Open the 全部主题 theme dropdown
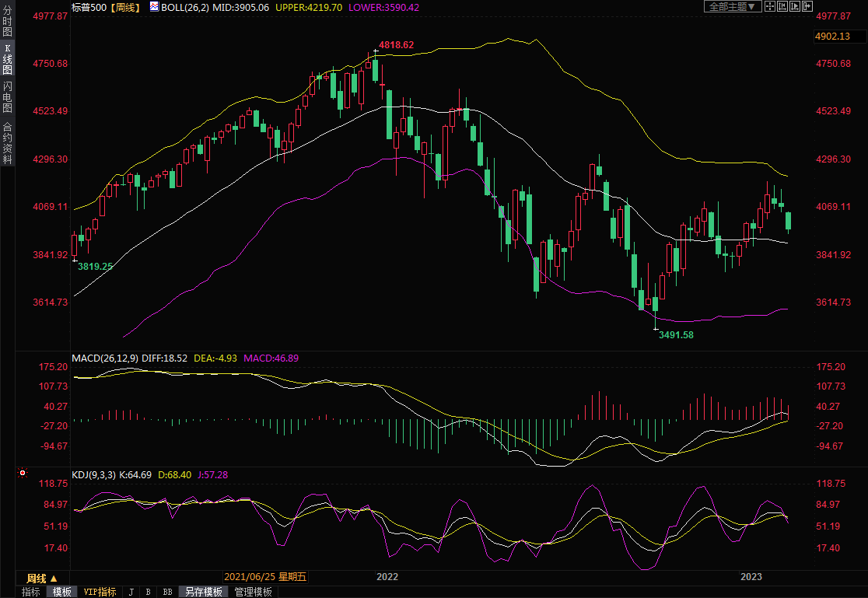This screenshot has width=868, height=598. pos(732,6)
